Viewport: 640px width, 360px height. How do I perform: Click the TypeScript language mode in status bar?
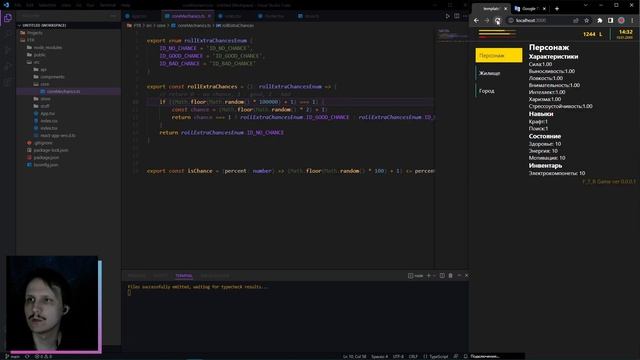click(x=436, y=356)
